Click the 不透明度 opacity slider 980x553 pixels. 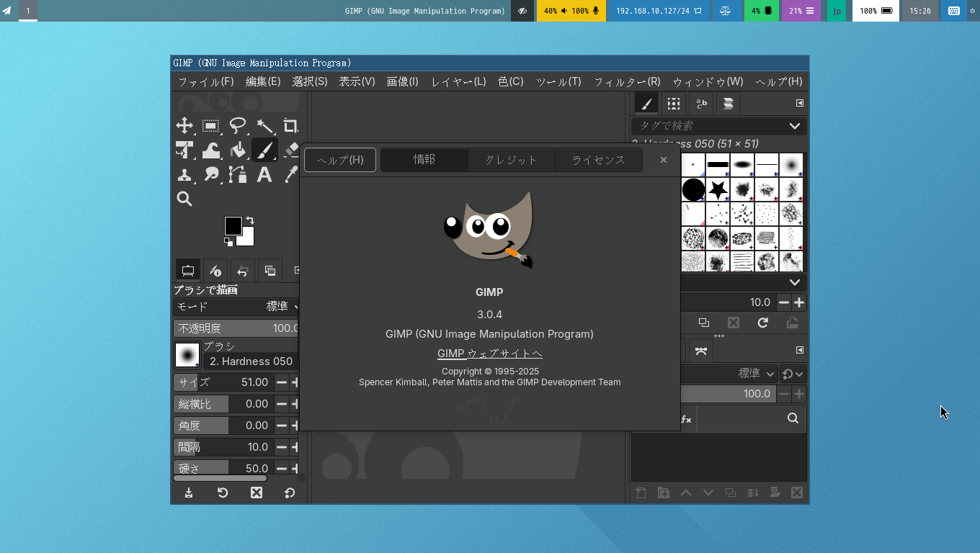coord(236,328)
